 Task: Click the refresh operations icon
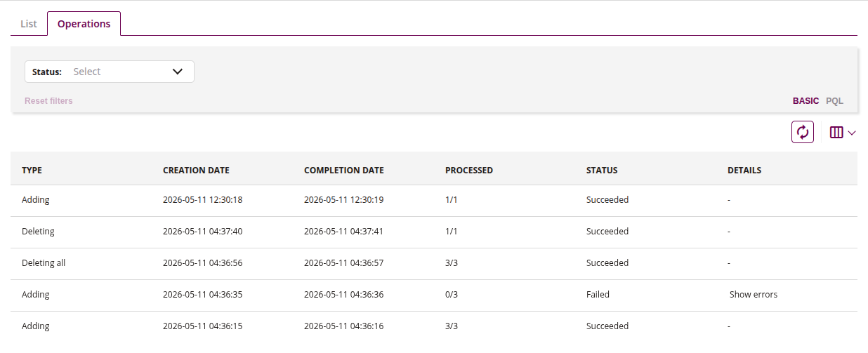click(x=803, y=132)
